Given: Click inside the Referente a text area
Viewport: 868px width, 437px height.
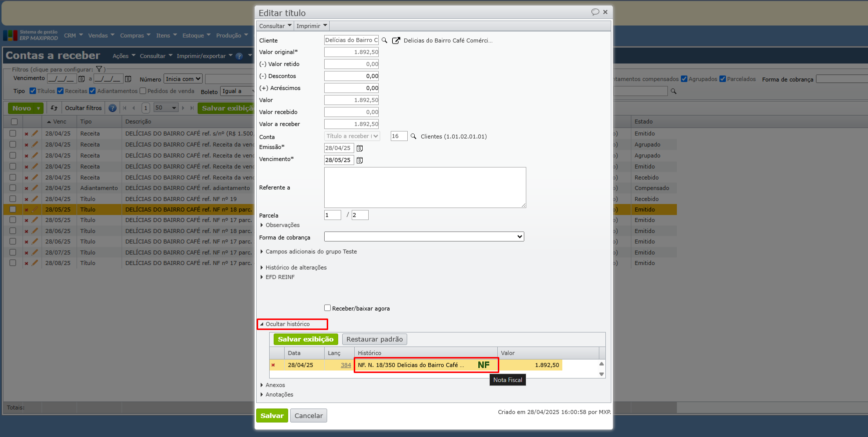Looking at the screenshot, I should (x=425, y=187).
